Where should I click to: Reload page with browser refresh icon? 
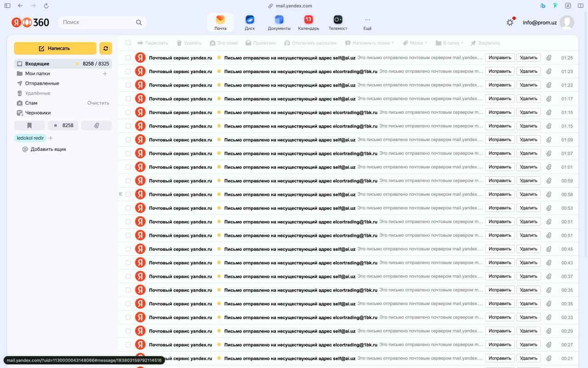tap(46, 6)
